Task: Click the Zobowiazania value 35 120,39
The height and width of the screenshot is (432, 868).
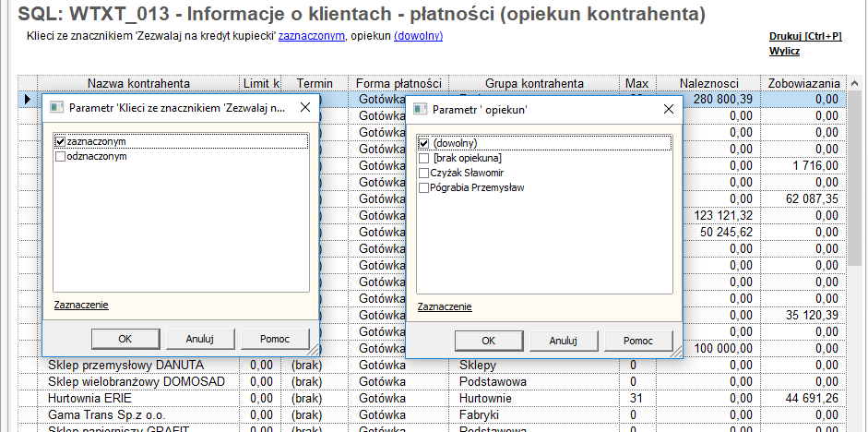Action: pyautogui.click(x=813, y=315)
